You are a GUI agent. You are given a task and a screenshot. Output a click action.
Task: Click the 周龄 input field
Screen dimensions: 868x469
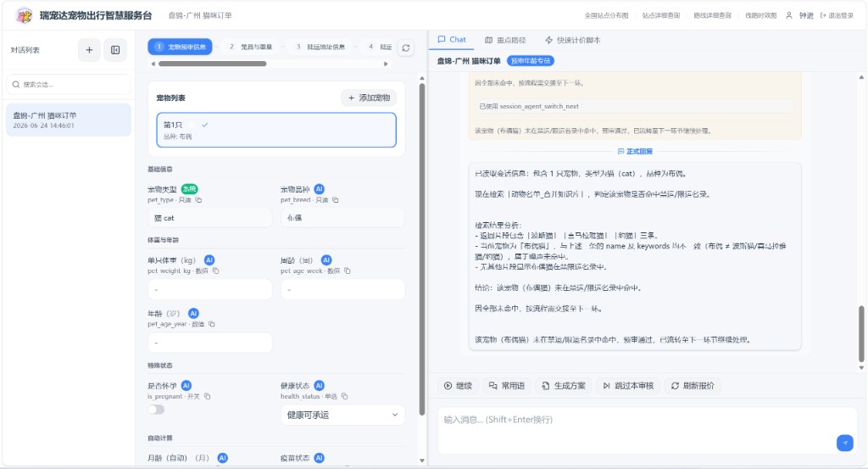click(x=342, y=289)
